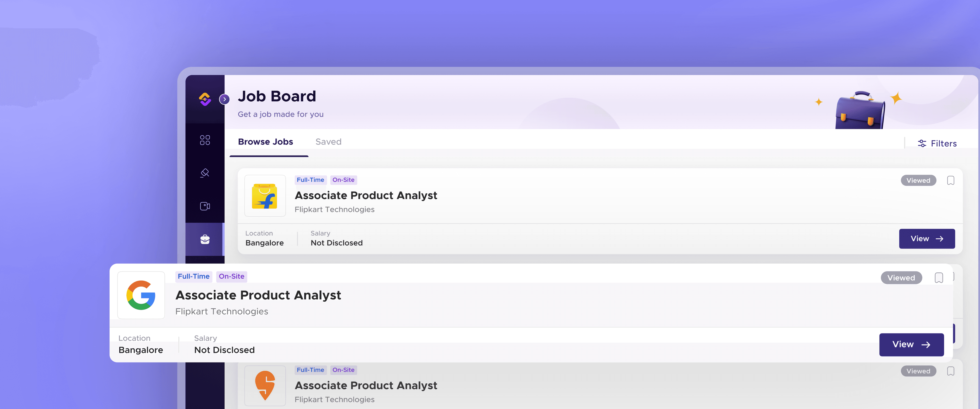Switch to the Browse Jobs tab

265,142
